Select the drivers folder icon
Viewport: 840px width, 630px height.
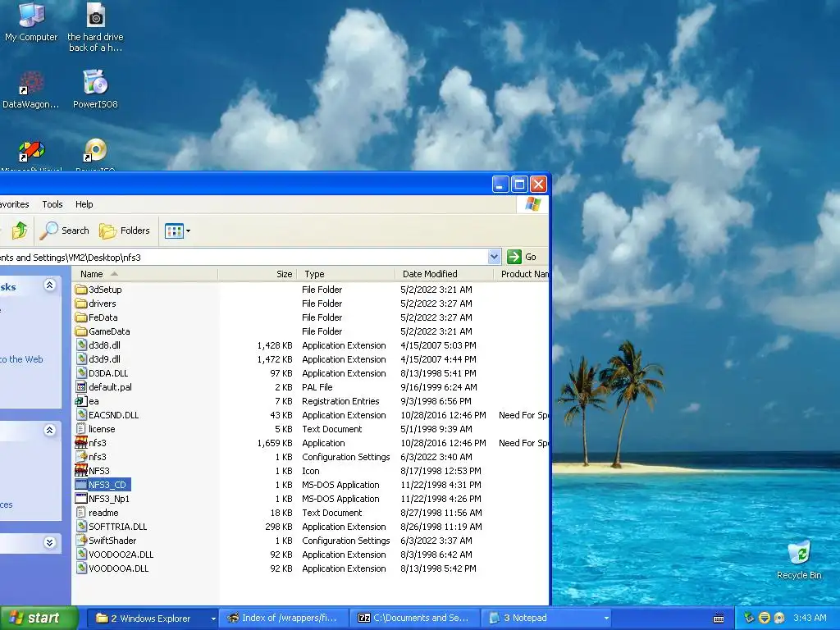81,304
